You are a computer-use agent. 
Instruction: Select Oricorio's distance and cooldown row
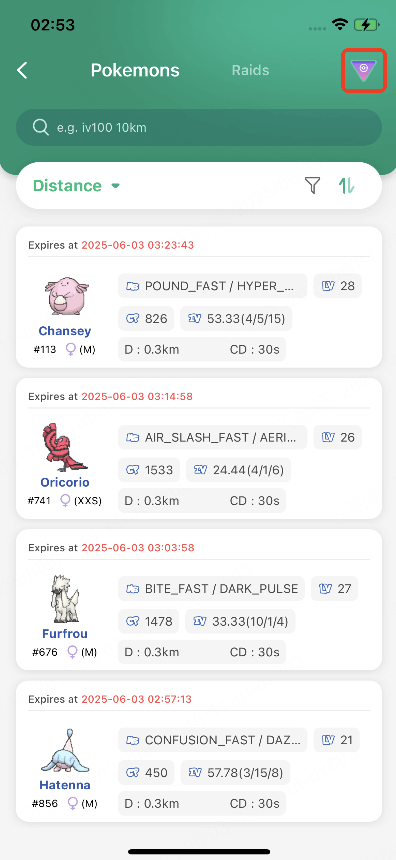(x=202, y=501)
